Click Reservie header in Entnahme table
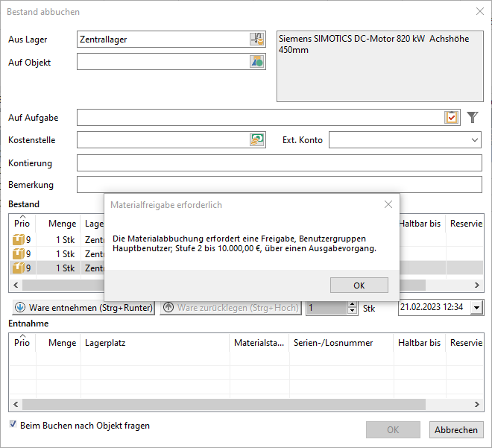Screen dimensions: 492x448 point(466,343)
